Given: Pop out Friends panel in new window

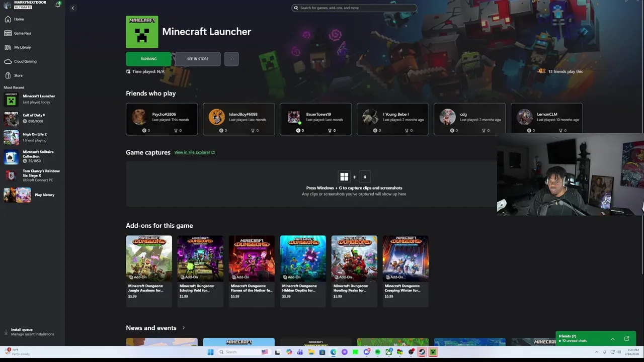Looking at the screenshot, I should pos(627,339).
